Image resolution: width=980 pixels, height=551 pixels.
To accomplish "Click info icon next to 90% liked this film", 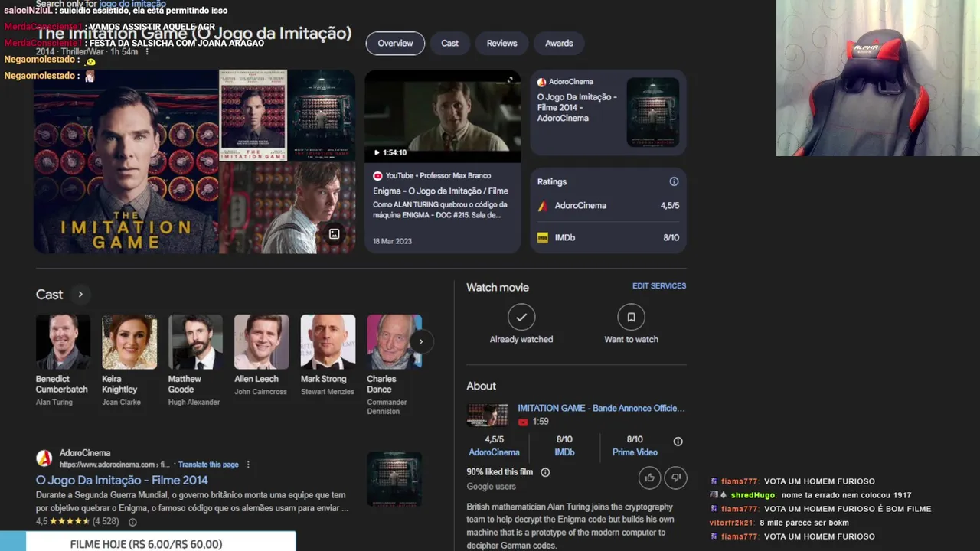I will [x=545, y=472].
